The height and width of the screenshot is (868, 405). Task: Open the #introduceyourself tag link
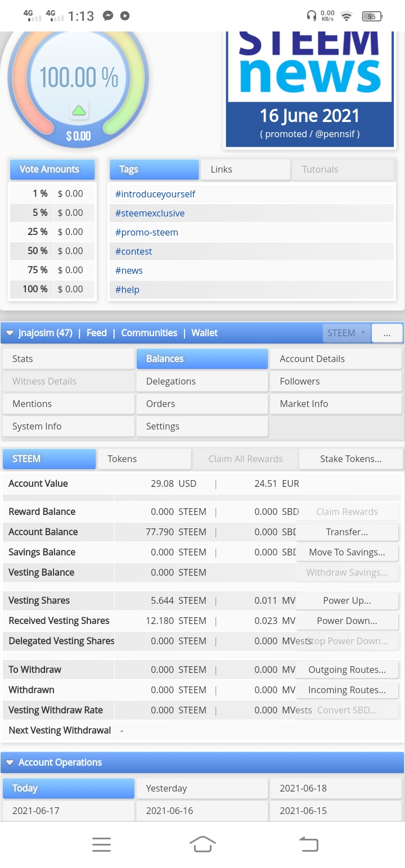click(x=155, y=194)
